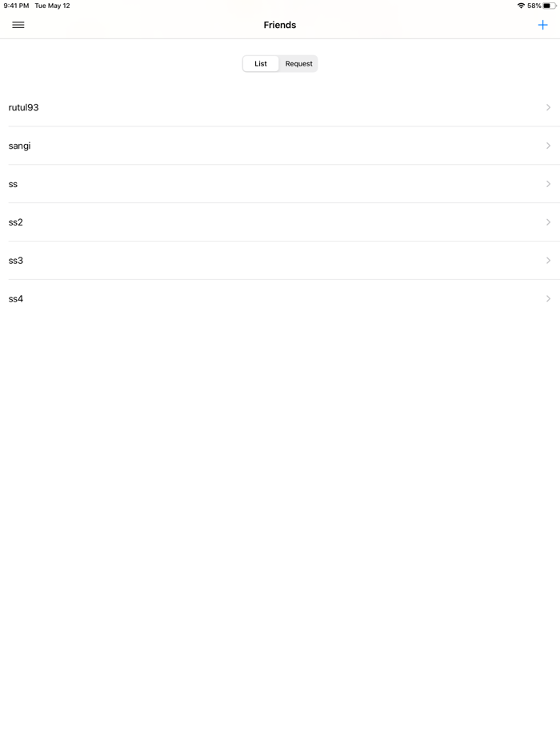Tap the plus icon to add friend
This screenshot has height=747, width=560.
(x=542, y=25)
